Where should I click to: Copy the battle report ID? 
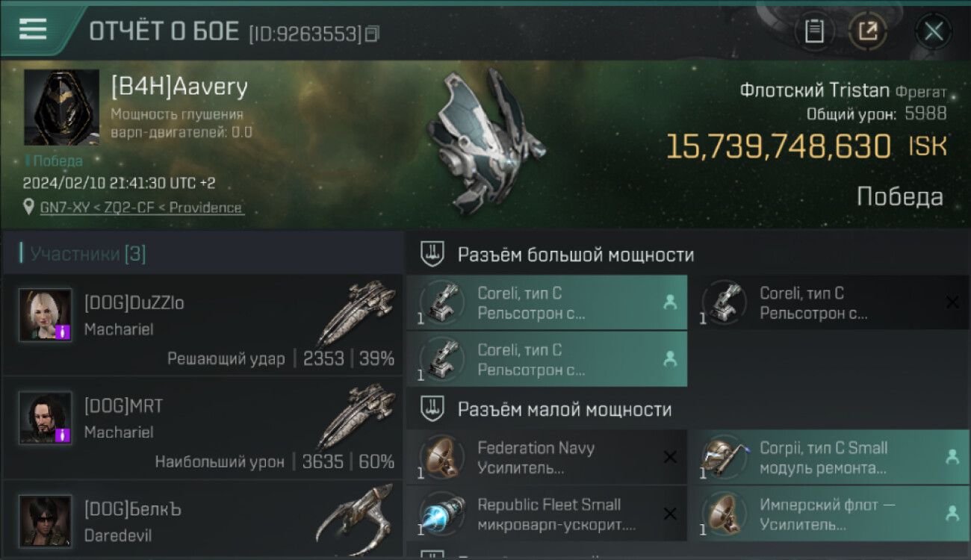[372, 34]
